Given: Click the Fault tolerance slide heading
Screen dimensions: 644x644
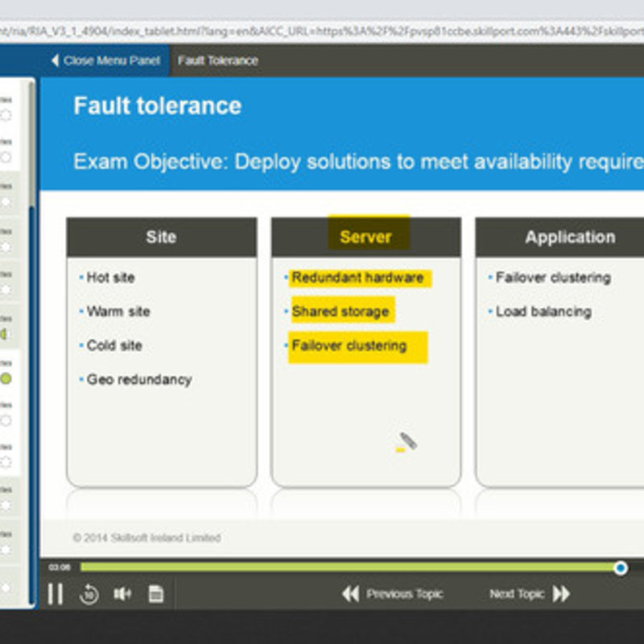Looking at the screenshot, I should [158, 105].
